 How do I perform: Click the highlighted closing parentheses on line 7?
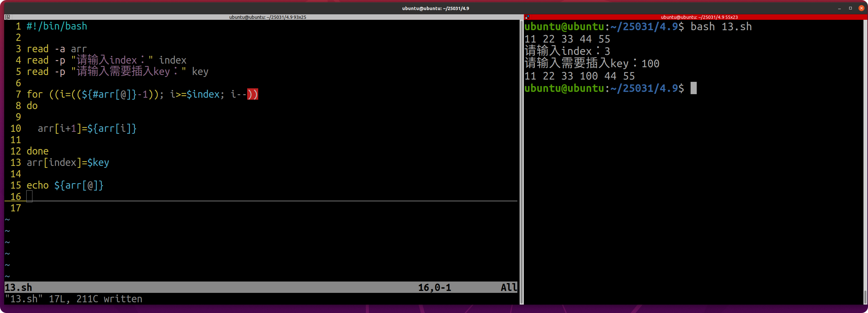253,94
